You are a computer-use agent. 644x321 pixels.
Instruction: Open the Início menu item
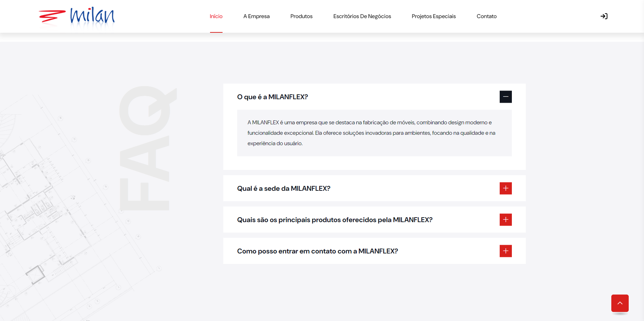pyautogui.click(x=216, y=16)
